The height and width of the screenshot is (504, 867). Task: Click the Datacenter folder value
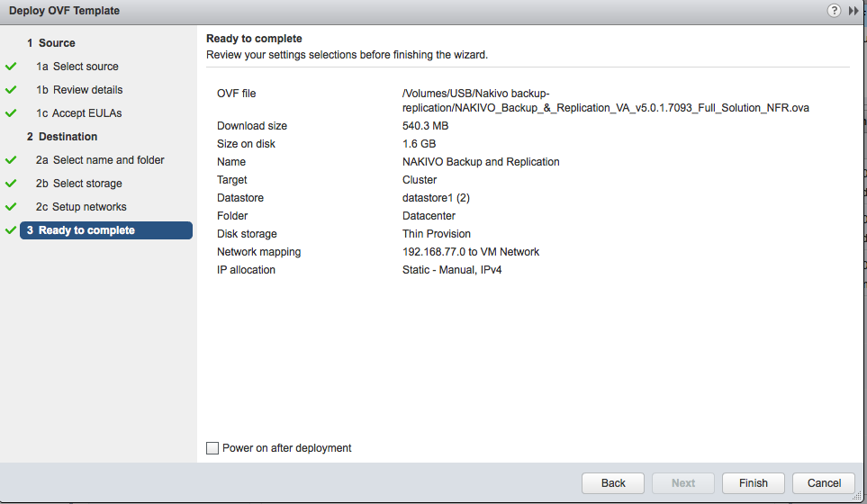click(429, 216)
